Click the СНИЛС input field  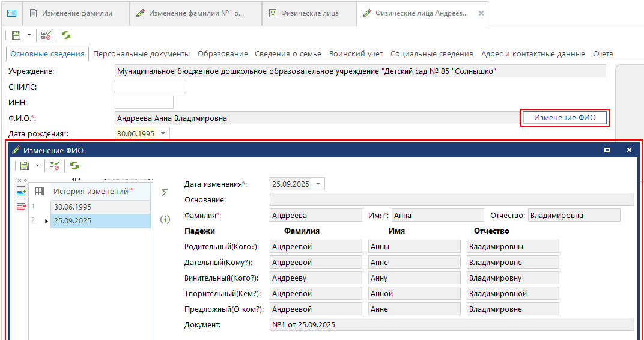[150, 87]
